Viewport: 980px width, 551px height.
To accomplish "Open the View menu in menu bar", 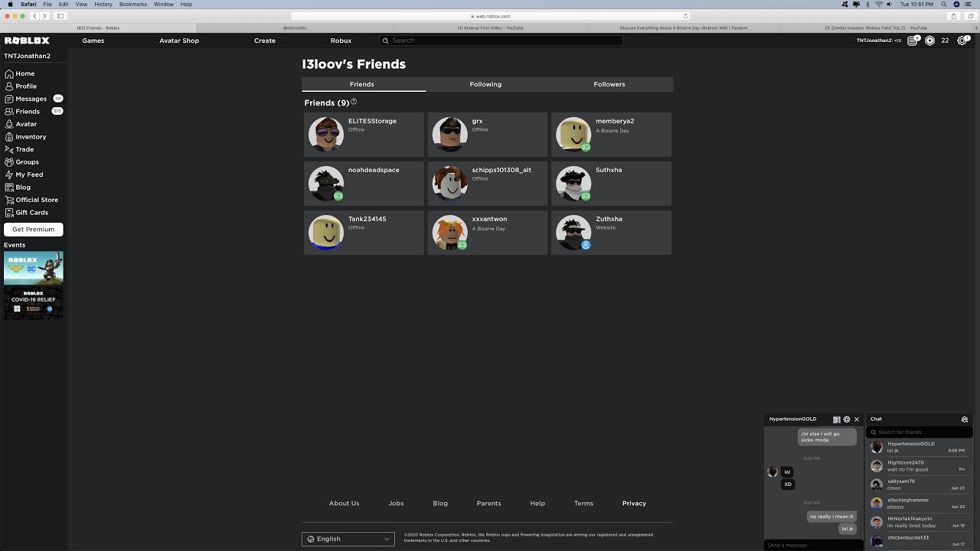I will (x=81, y=5).
